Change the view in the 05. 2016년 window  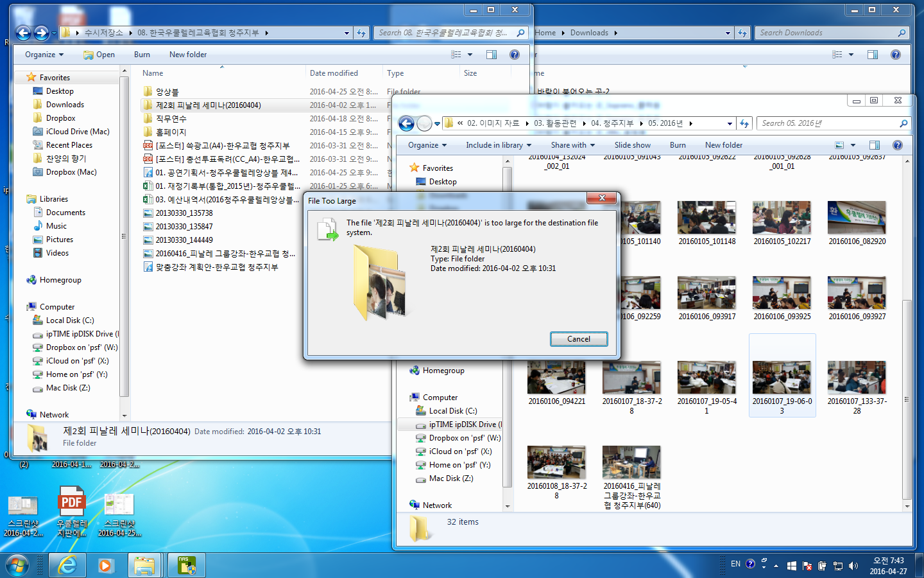(839, 145)
